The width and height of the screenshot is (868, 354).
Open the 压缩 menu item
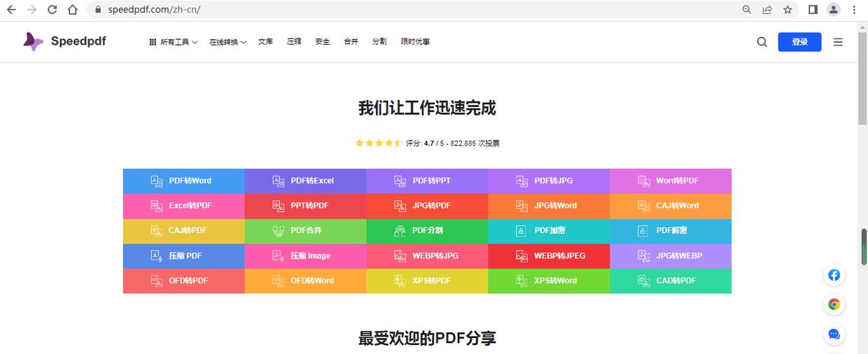[x=294, y=42]
